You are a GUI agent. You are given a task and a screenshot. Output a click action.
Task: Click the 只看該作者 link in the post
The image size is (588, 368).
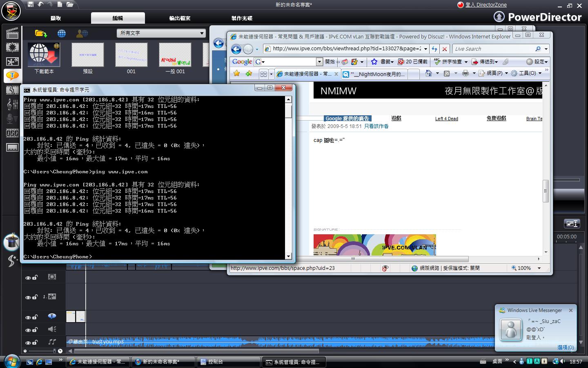click(376, 126)
